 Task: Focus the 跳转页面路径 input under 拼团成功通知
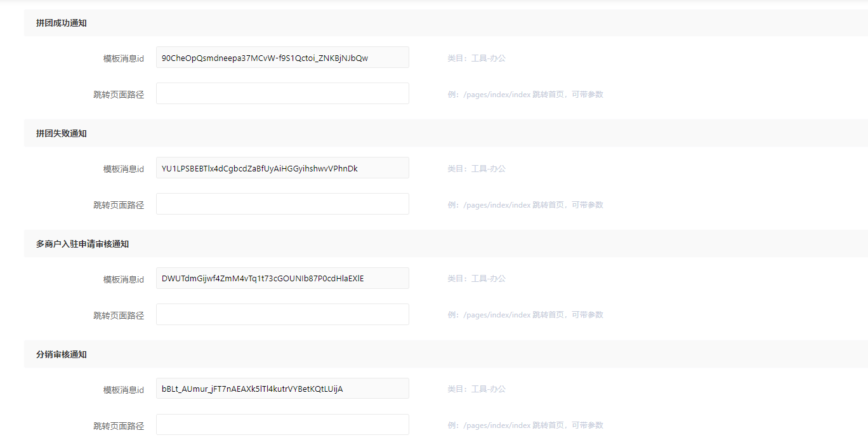click(282, 94)
